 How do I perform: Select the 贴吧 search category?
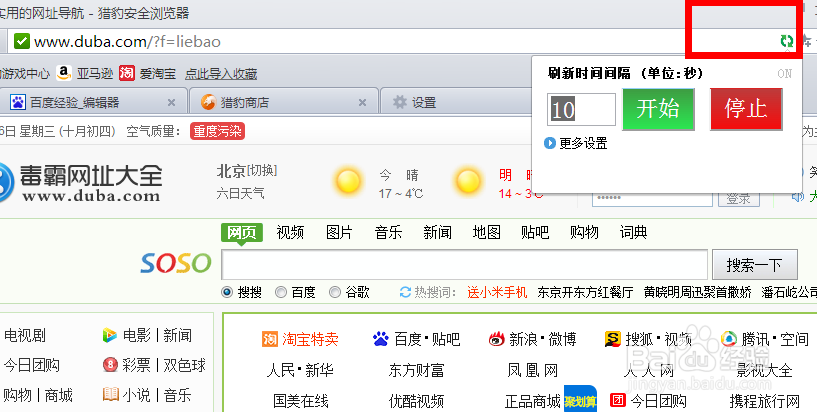coord(535,232)
